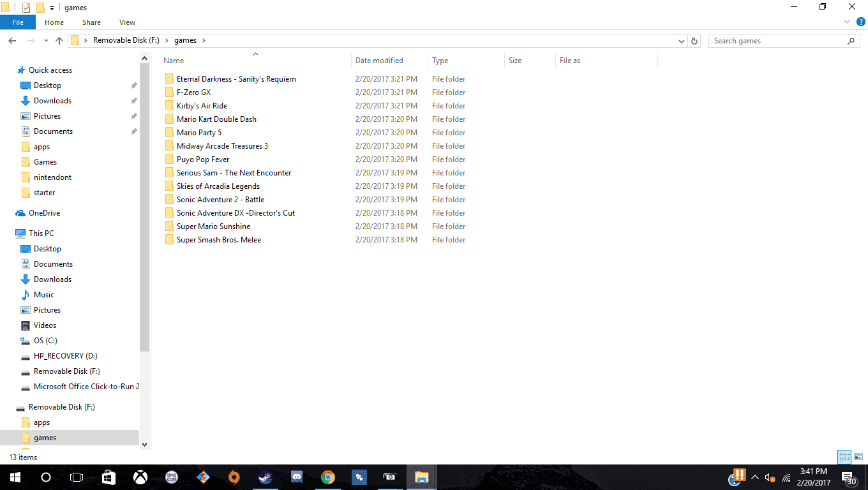868x490 pixels.
Task: Open the File tab
Action: click(18, 22)
